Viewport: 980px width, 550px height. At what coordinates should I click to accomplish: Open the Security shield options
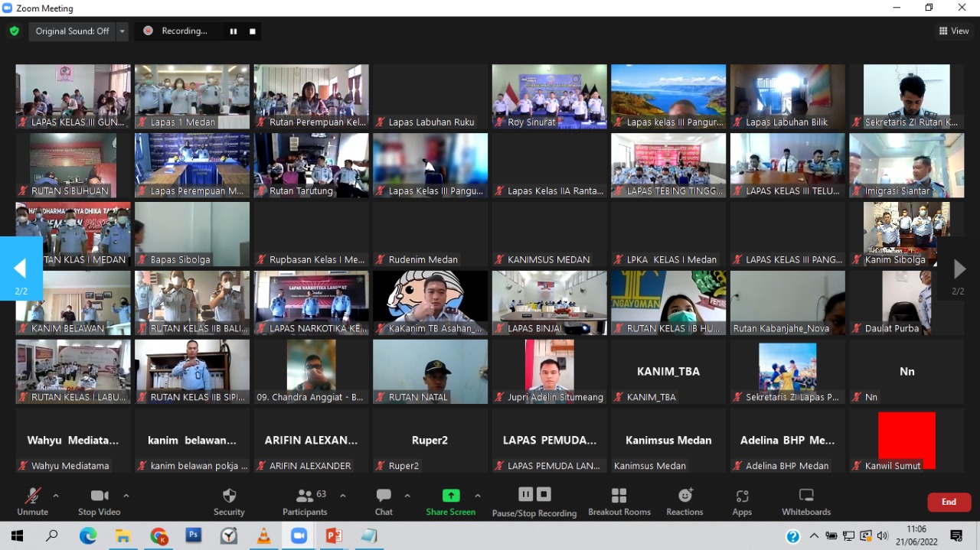click(229, 501)
